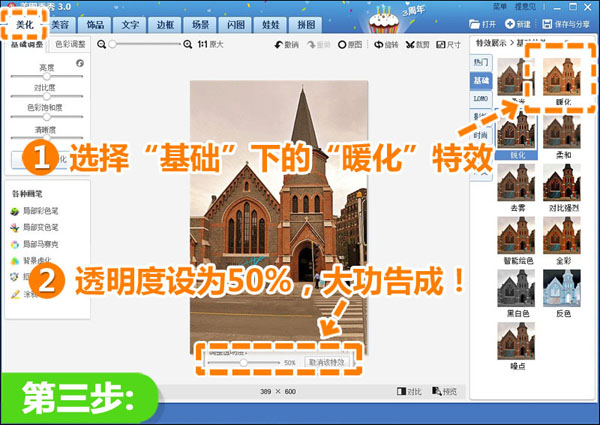The image size is (600, 425).
Task: Set zoom to 1:1 原大
Action: pos(210,44)
